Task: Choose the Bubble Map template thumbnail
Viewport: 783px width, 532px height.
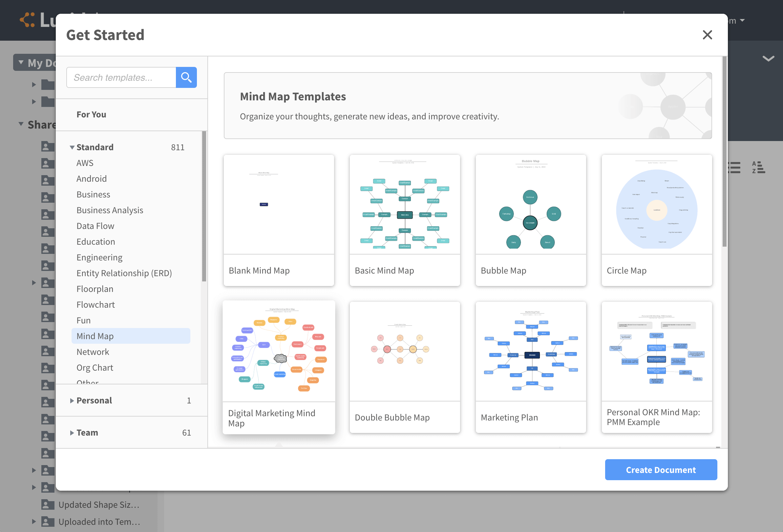Action: [530, 205]
